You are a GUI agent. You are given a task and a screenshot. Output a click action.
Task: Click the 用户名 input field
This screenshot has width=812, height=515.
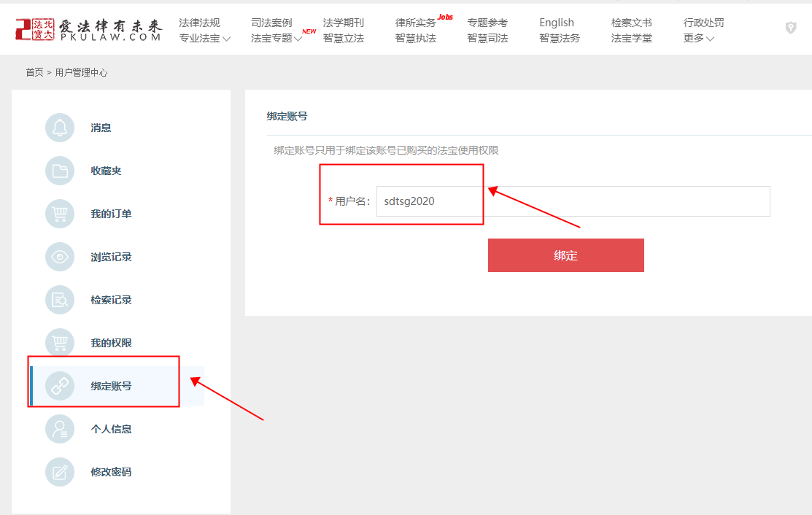click(573, 201)
